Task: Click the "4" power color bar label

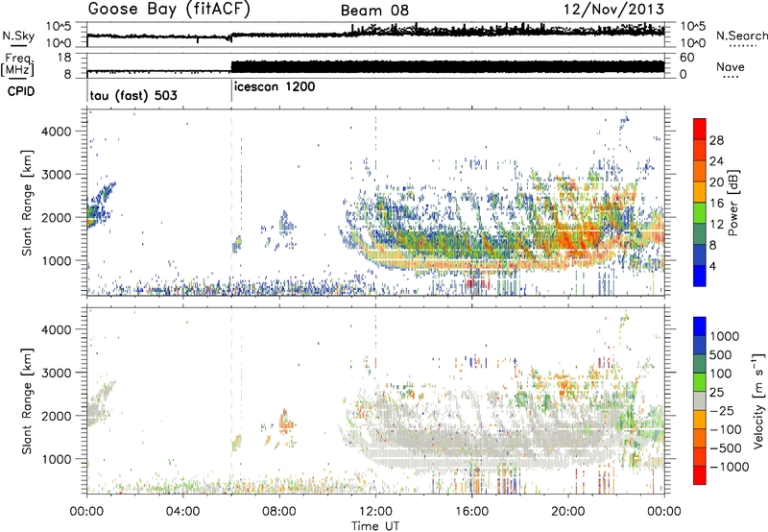Action: 712,266
